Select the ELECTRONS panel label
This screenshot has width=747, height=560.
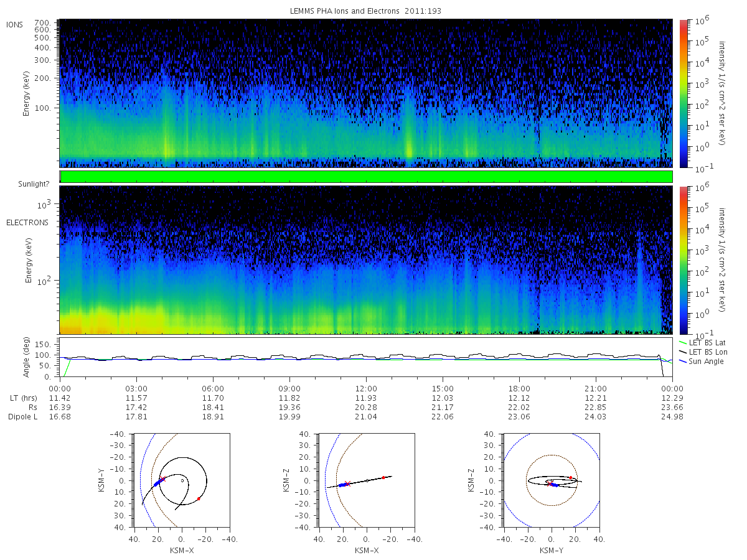(x=27, y=222)
